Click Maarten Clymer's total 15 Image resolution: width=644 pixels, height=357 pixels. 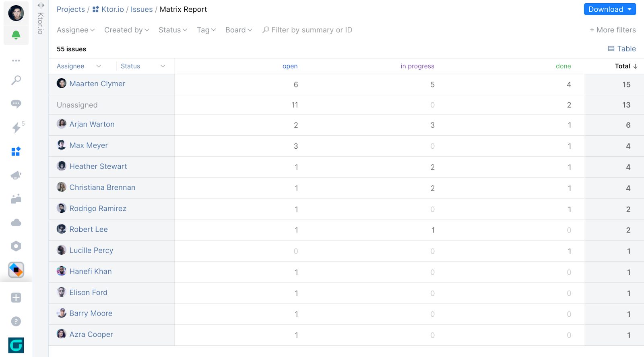click(x=626, y=85)
